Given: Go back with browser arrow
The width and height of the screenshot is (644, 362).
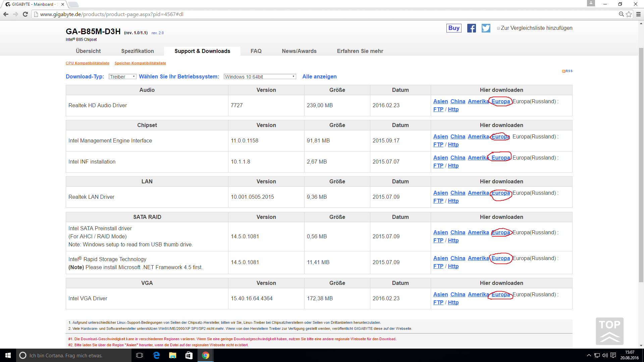Looking at the screenshot, I should [x=6, y=14].
